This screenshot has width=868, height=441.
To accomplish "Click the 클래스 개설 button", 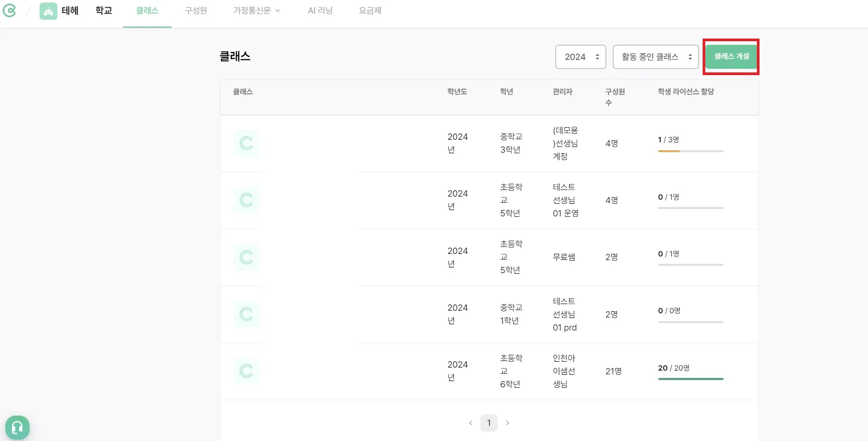I will 731,56.
